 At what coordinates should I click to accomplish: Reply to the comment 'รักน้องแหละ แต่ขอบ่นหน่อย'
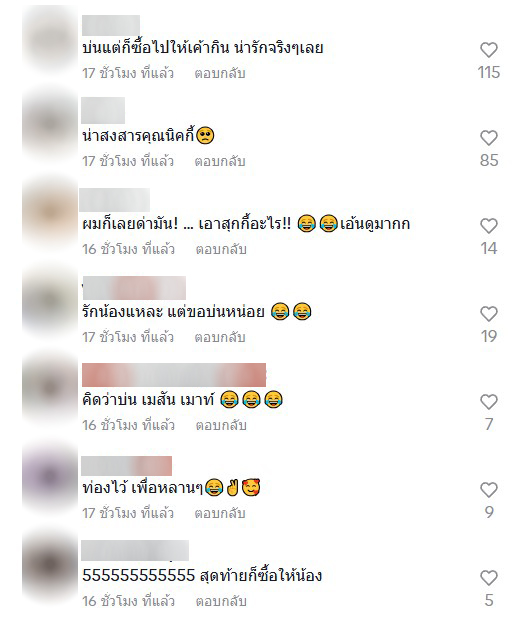[220, 337]
